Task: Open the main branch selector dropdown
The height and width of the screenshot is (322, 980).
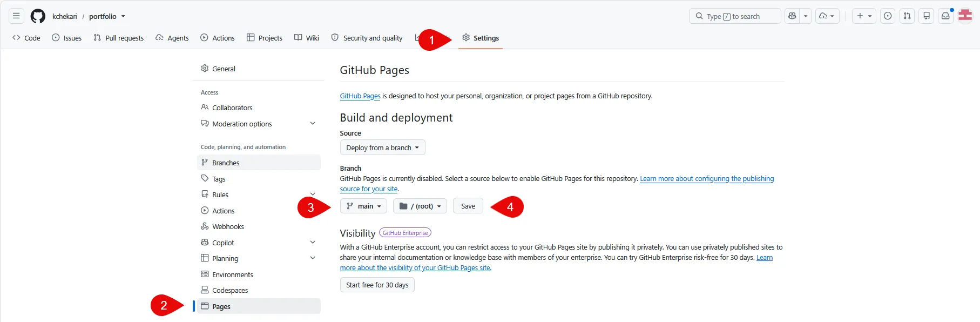Action: [363, 206]
